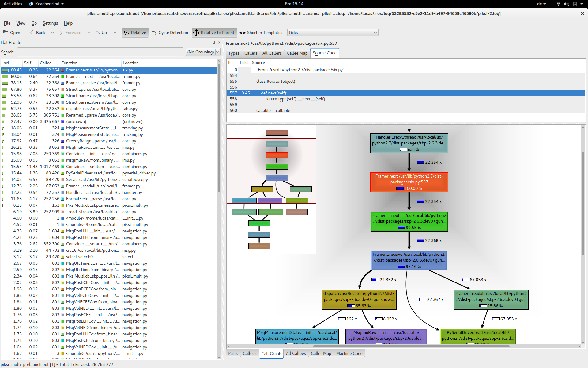Open a profile data file
The height and width of the screenshot is (368, 588).
(11, 33)
